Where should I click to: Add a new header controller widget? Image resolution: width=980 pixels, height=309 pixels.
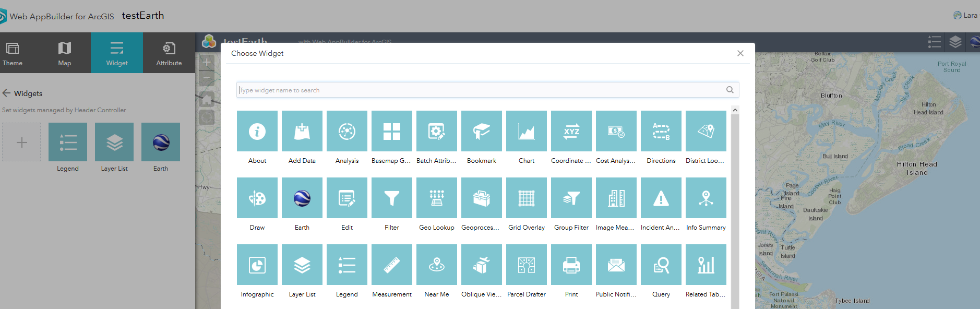tap(21, 142)
